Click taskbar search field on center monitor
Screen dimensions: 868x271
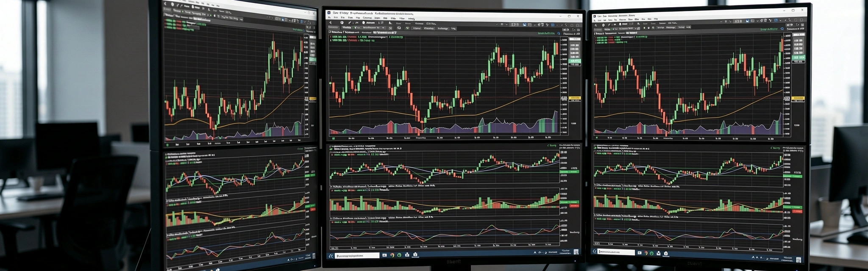pos(357,256)
